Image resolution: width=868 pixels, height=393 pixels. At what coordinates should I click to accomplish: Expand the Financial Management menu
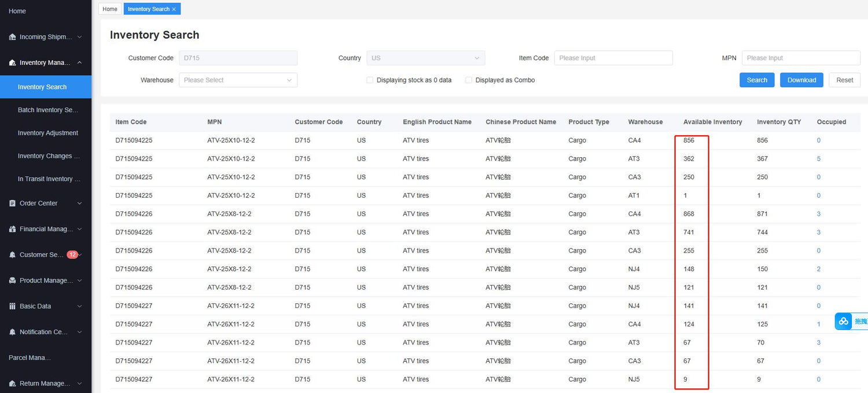click(79, 229)
